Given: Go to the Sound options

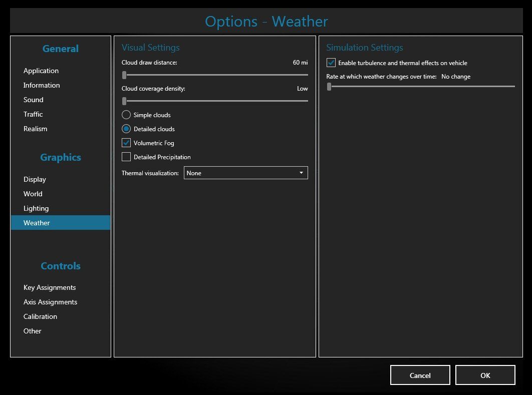Looking at the screenshot, I should 33,100.
